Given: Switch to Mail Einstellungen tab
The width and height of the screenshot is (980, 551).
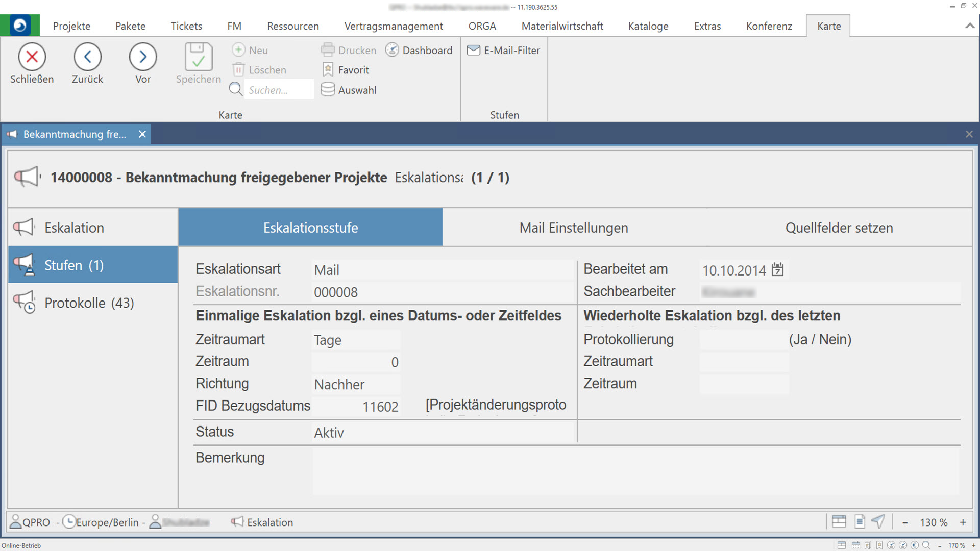Looking at the screenshot, I should [x=573, y=228].
